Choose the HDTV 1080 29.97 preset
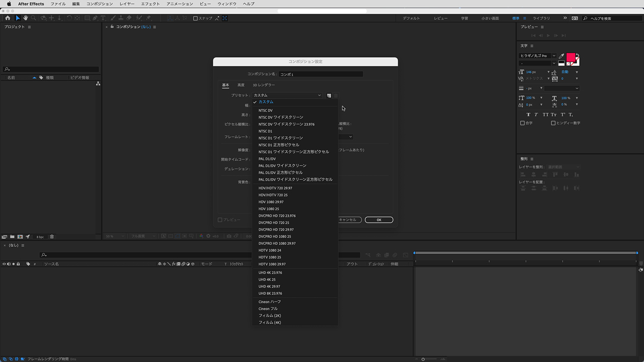Image resolution: width=644 pixels, height=362 pixels. pyautogui.click(x=272, y=264)
